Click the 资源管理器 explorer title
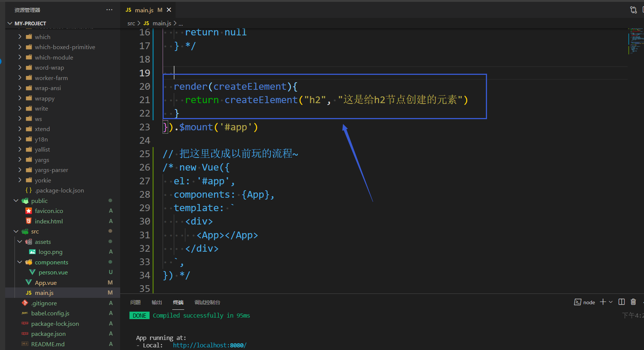Image resolution: width=644 pixels, height=350 pixels. click(x=27, y=10)
